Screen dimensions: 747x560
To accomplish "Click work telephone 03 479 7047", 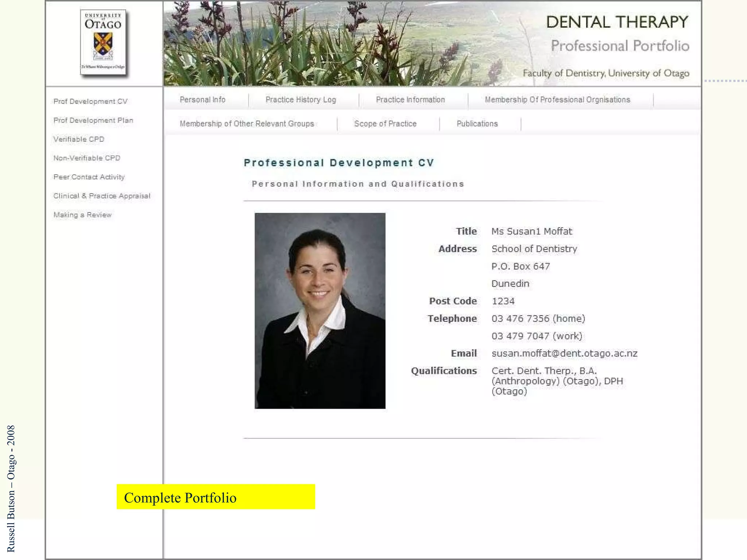I will click(x=537, y=336).
